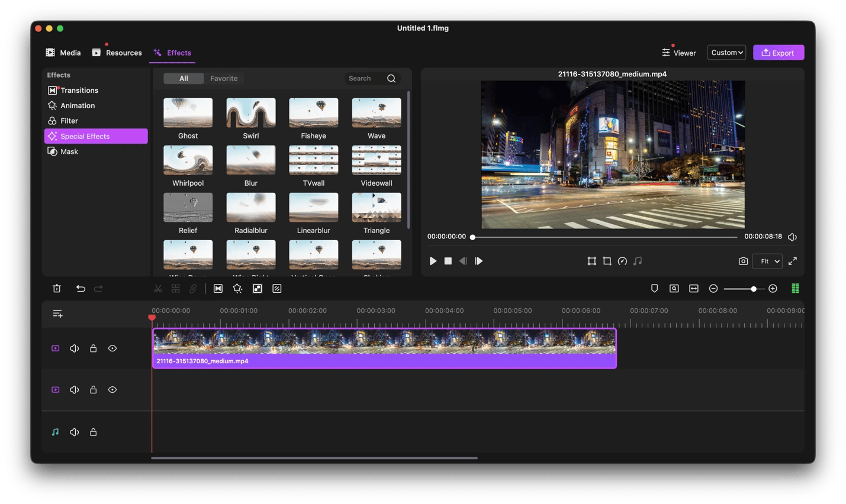Select the Radialblur effect thumbnail
The width and height of the screenshot is (846, 504).
click(250, 208)
